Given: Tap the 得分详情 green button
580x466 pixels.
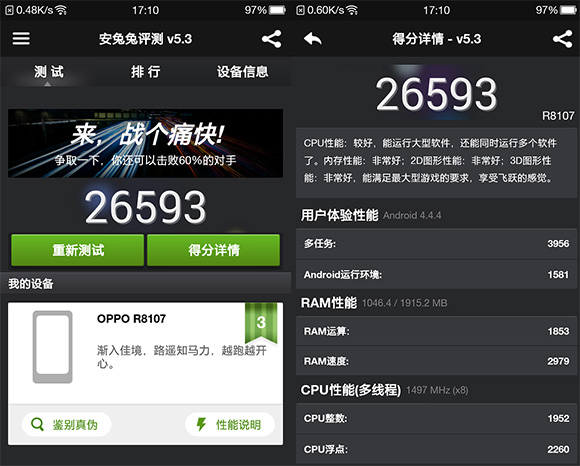Looking at the screenshot, I should coord(213,250).
